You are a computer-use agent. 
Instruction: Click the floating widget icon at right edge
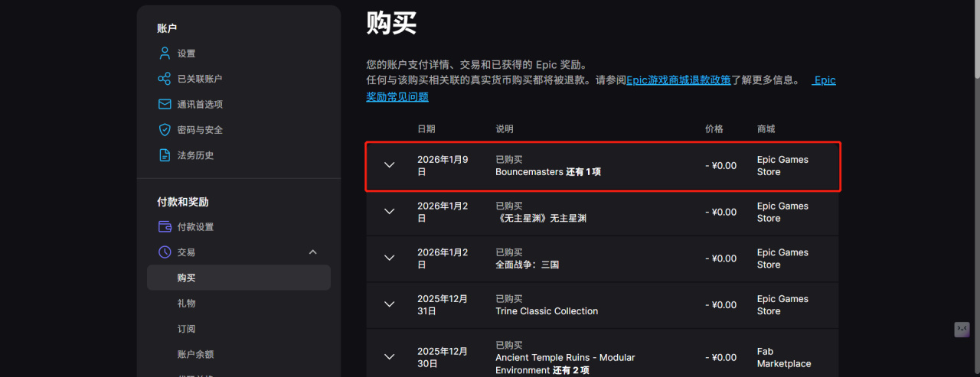(x=962, y=330)
